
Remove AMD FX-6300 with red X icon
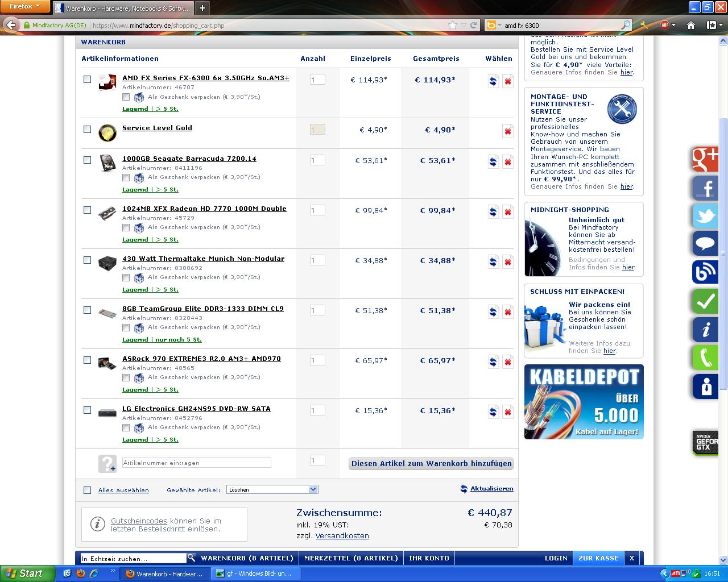pyautogui.click(x=508, y=81)
